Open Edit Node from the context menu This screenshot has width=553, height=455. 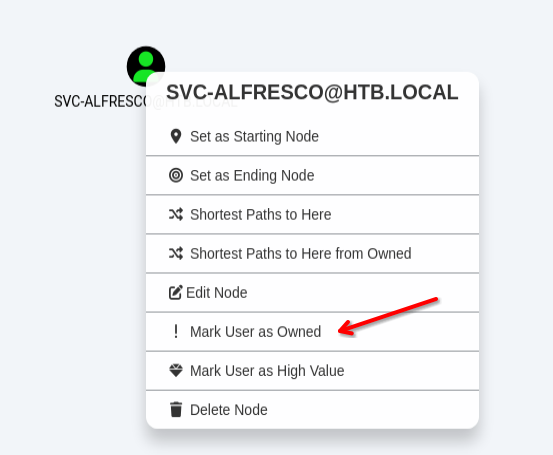coord(312,292)
